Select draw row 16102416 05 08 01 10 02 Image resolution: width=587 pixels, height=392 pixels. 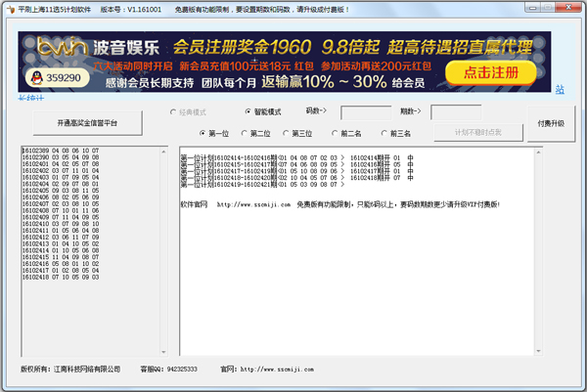pyautogui.click(x=61, y=264)
